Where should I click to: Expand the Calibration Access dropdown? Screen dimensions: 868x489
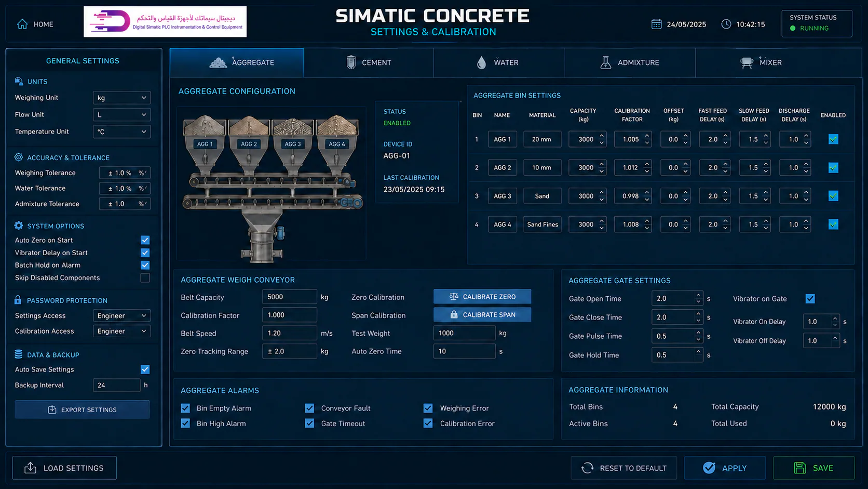(122, 331)
